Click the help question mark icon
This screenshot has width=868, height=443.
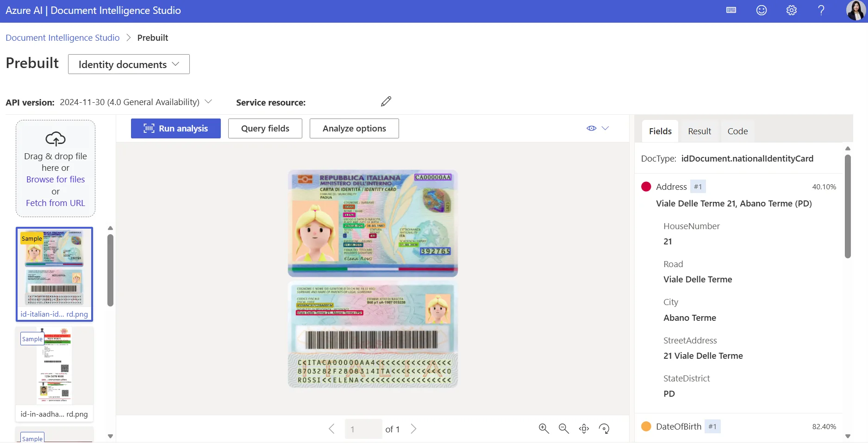[821, 10]
